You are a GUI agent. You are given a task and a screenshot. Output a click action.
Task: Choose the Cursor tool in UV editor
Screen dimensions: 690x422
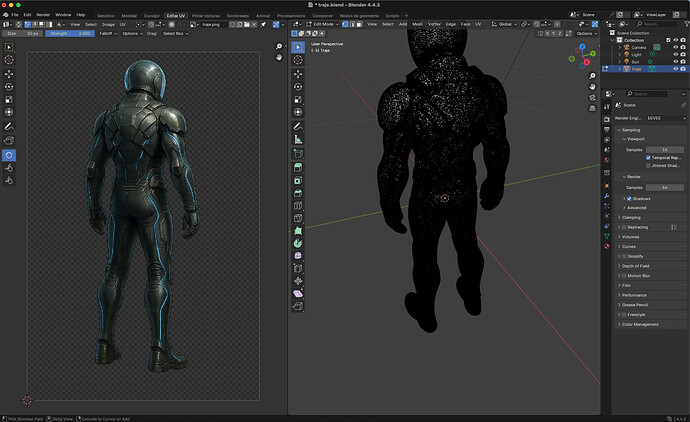click(9, 60)
